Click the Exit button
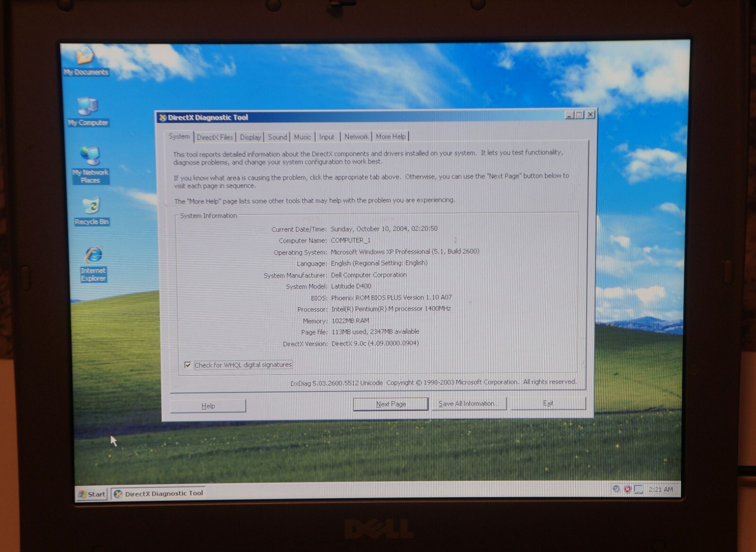 (x=548, y=403)
